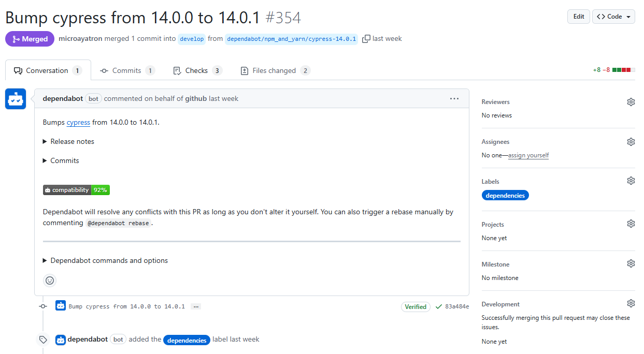Viewport: 644px width, 354px height.
Task: Click the Development sidebar heading
Action: click(500, 304)
